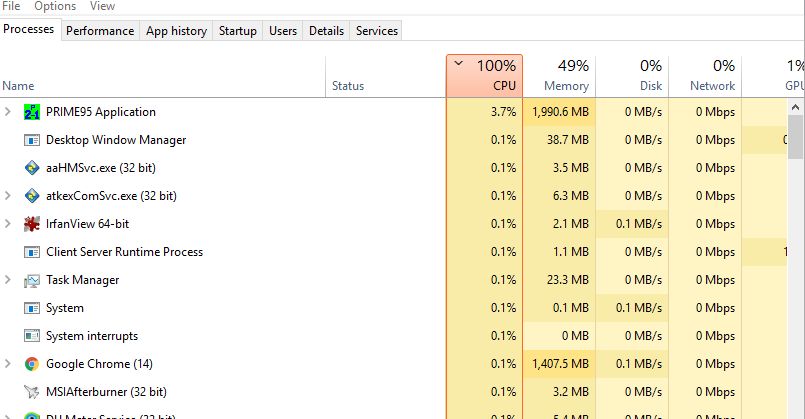This screenshot has width=805, height=419.
Task: Switch to the Users tab
Action: [283, 31]
